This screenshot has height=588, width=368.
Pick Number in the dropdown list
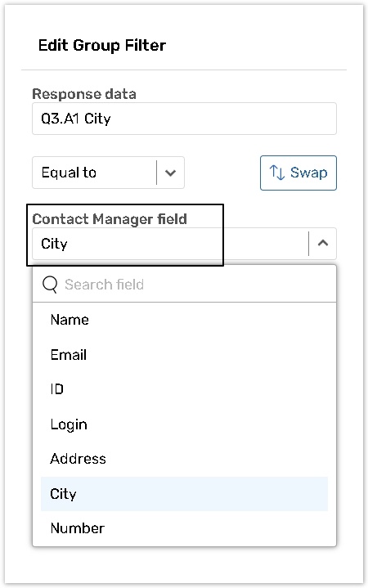184,528
